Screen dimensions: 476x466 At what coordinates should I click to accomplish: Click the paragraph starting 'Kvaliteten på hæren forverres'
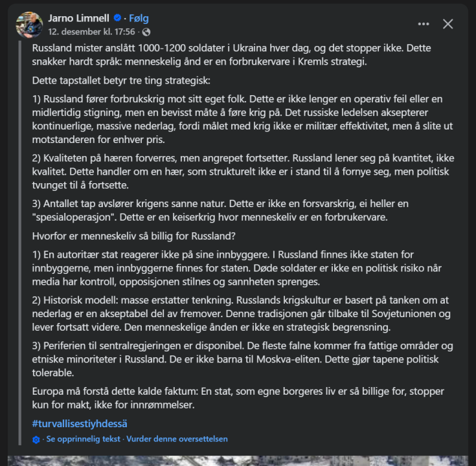[238, 172]
